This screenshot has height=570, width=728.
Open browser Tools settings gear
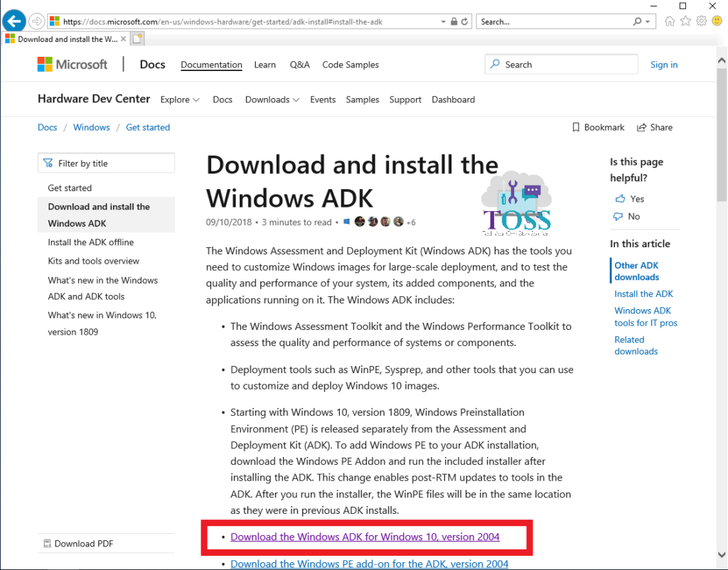point(701,21)
